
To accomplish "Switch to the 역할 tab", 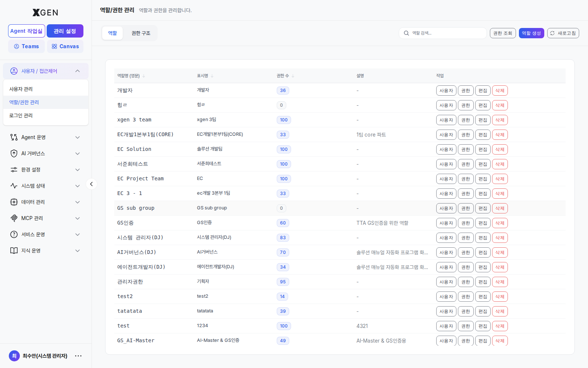I will point(112,33).
